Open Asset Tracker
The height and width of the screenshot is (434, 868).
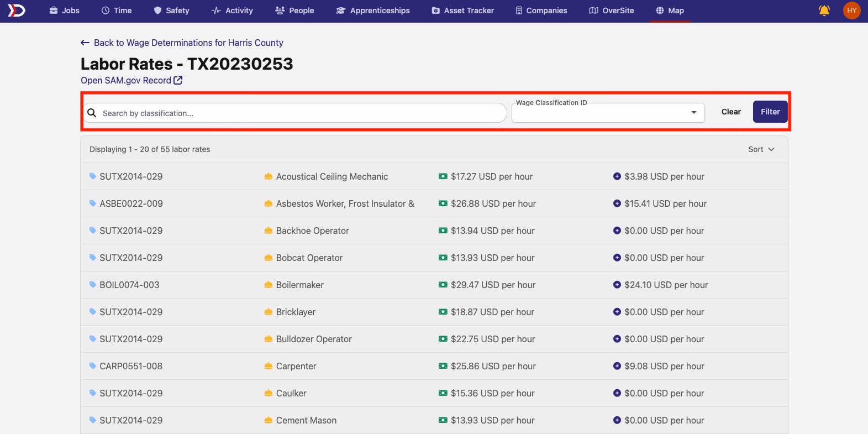coord(462,11)
